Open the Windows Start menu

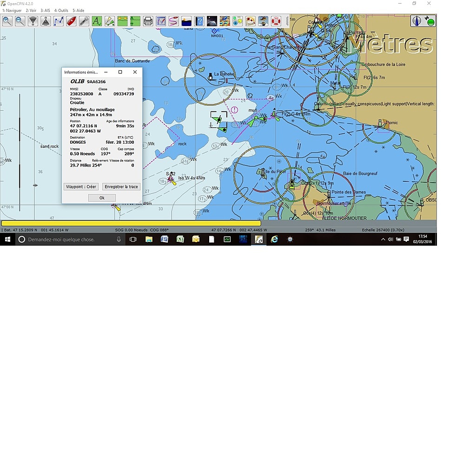(7, 239)
